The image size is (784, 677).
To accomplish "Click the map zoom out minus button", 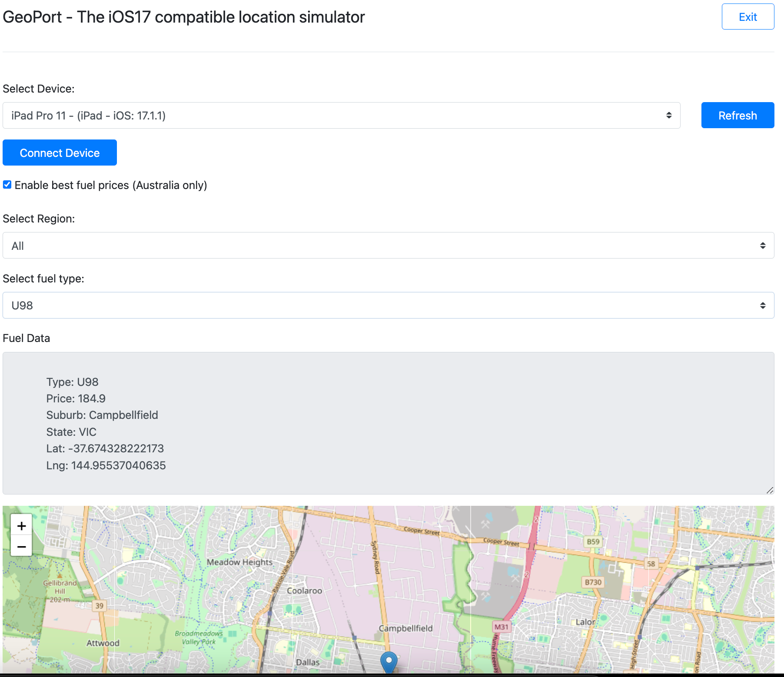I will [x=21, y=547].
